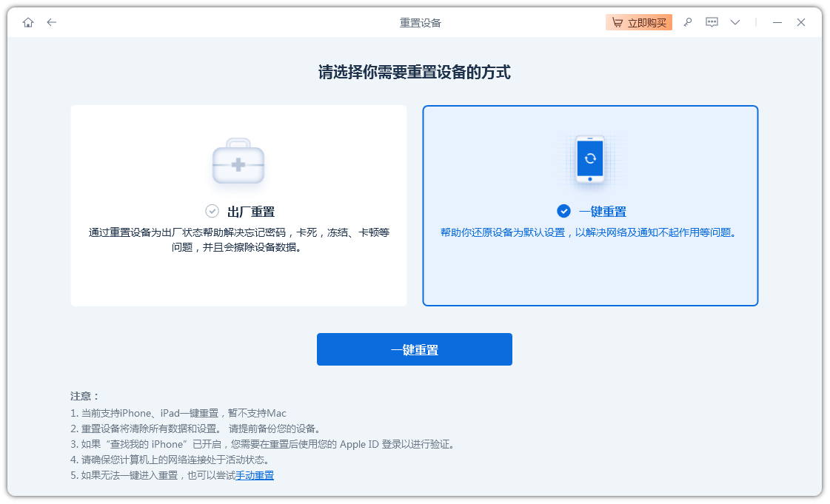Open the 手动重置 link

click(255, 475)
